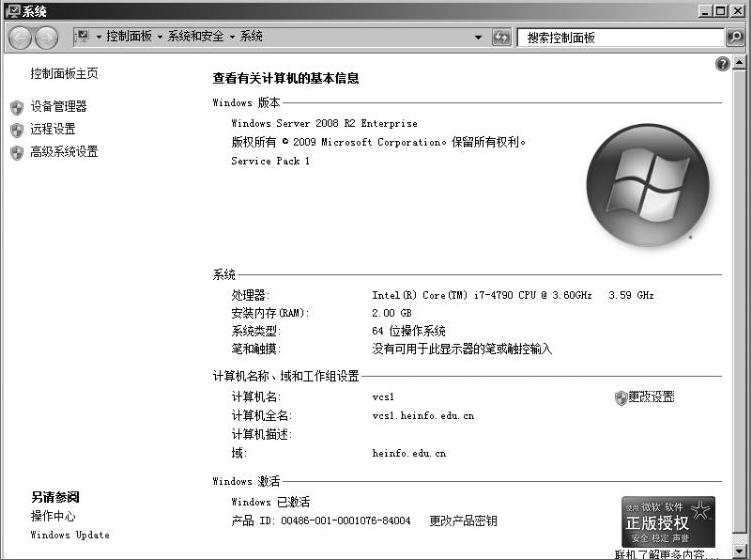This screenshot has height=560, width=751.
Task: Click the refresh button beside address bar
Action: coord(501,37)
